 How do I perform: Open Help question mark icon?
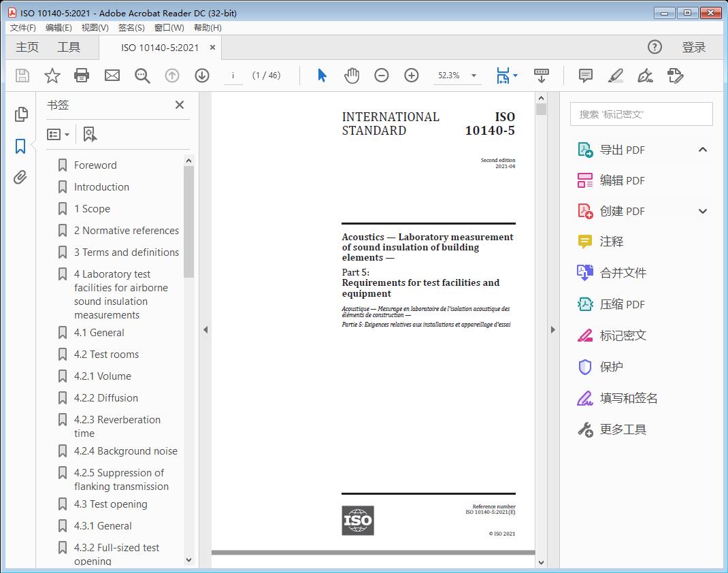click(x=655, y=47)
